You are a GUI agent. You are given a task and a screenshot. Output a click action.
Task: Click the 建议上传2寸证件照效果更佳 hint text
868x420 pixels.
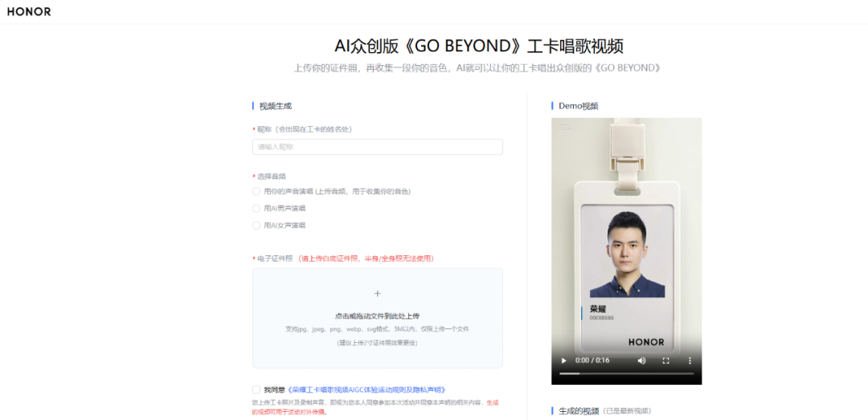(x=378, y=343)
